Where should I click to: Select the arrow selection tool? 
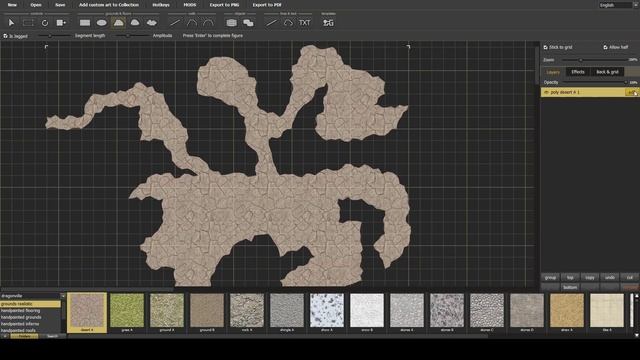pos(11,23)
